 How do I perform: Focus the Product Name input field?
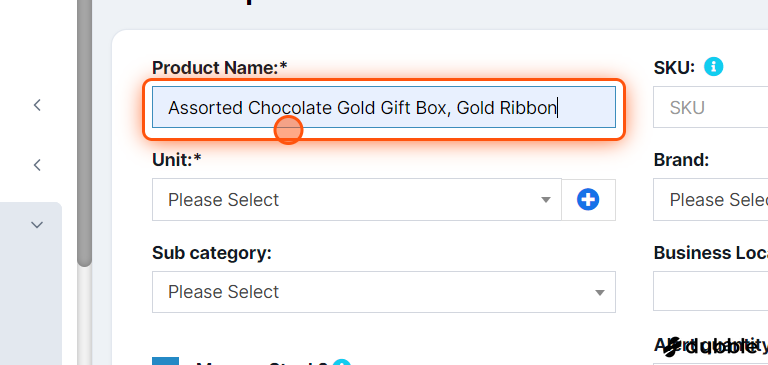384,107
